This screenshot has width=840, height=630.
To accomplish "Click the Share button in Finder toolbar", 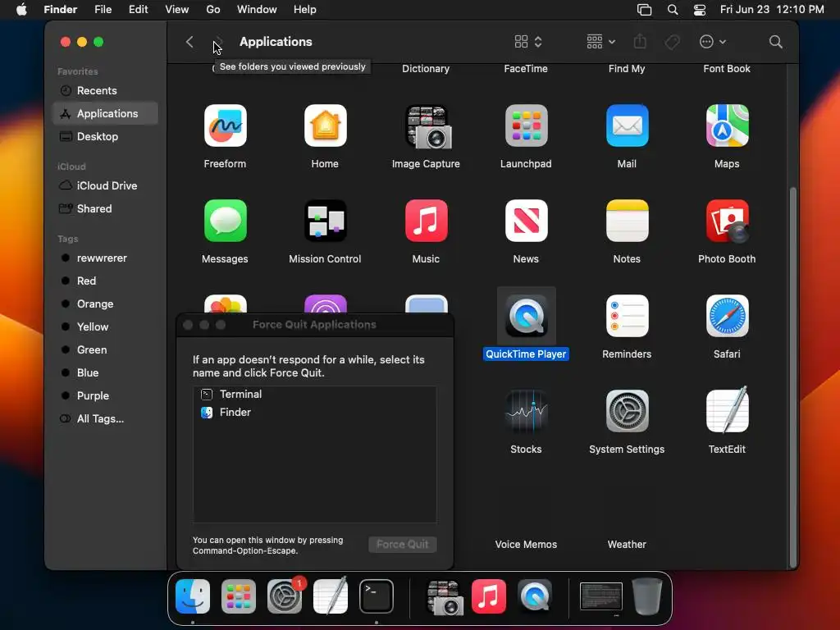I will (x=640, y=41).
